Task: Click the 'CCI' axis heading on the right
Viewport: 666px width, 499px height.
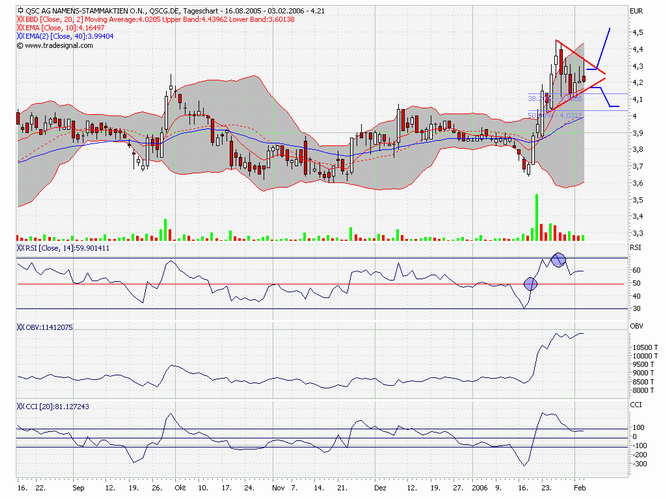Action: click(635, 405)
